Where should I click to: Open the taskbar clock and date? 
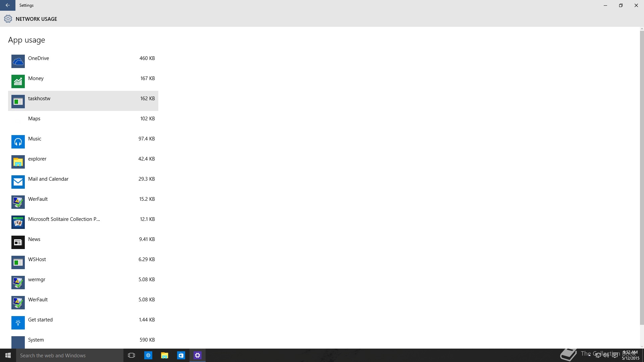(x=631, y=355)
